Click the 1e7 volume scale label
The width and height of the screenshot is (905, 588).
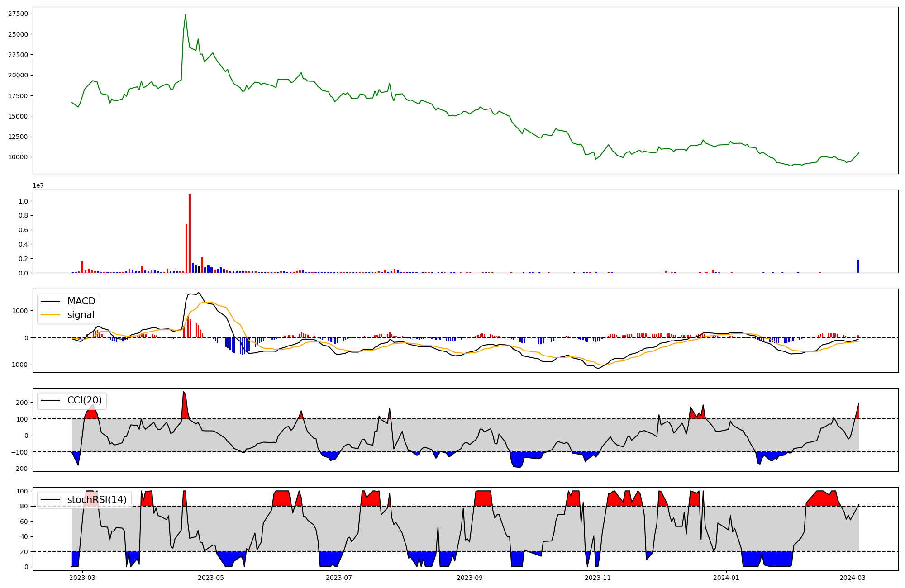[38, 185]
